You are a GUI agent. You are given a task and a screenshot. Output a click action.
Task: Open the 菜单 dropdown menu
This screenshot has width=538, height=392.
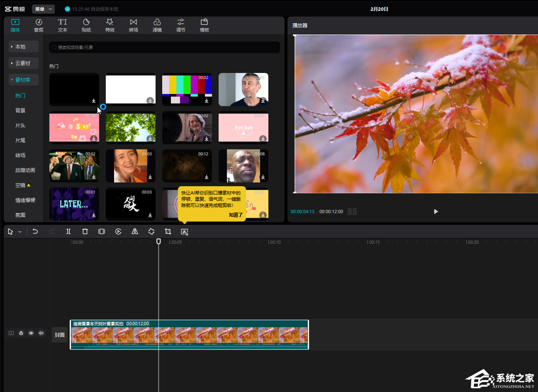(44, 9)
